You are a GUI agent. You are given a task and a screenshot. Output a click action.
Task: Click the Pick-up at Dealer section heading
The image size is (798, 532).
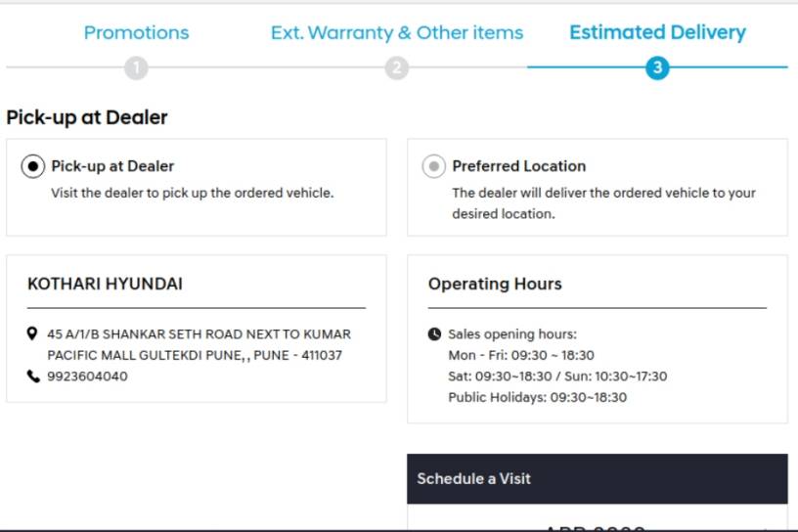point(87,117)
